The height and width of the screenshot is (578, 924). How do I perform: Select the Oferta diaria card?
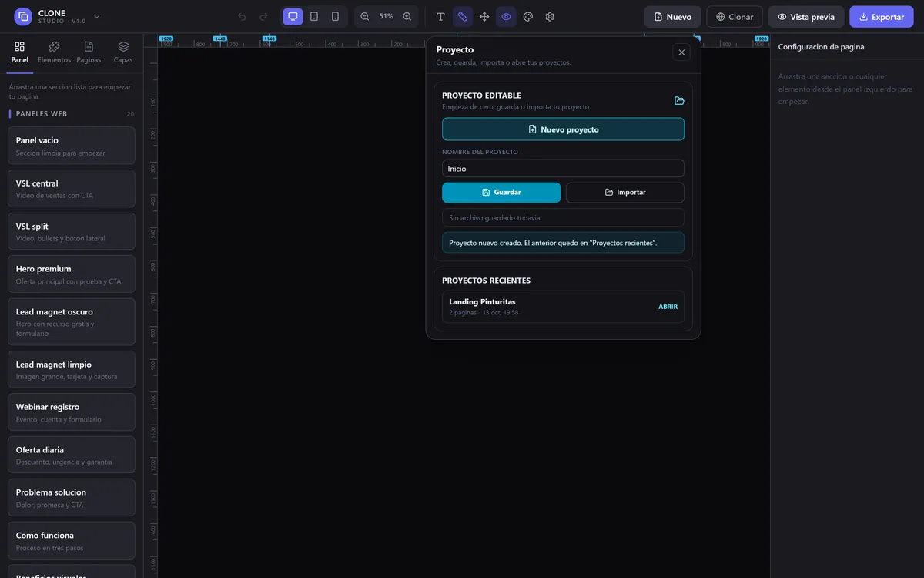[x=72, y=455]
